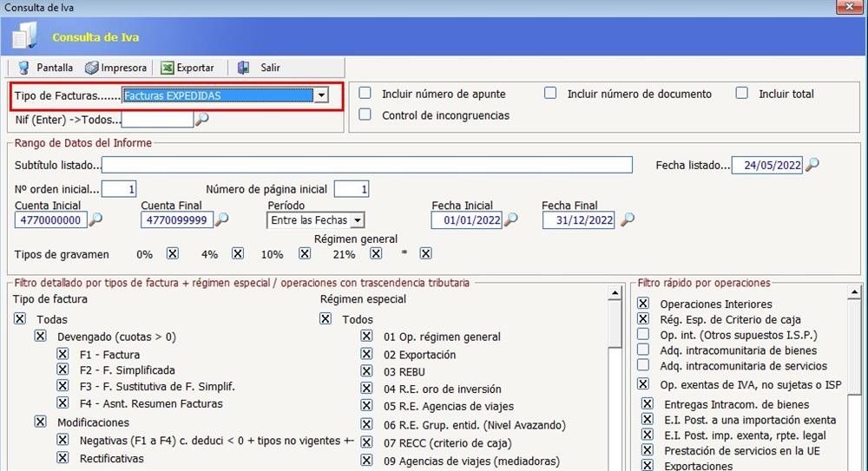Open the Período dropdown list

tap(357, 221)
